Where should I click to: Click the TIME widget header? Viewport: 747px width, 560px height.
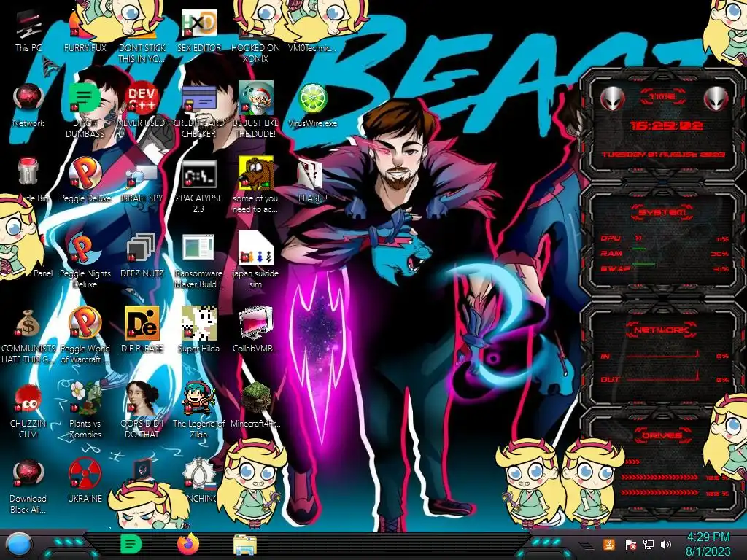tap(662, 96)
